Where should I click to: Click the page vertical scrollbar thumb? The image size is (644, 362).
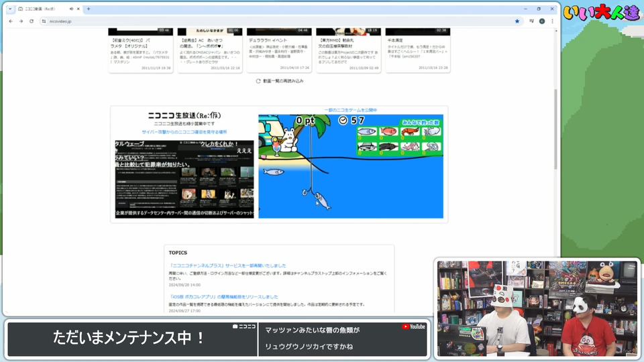555,129
